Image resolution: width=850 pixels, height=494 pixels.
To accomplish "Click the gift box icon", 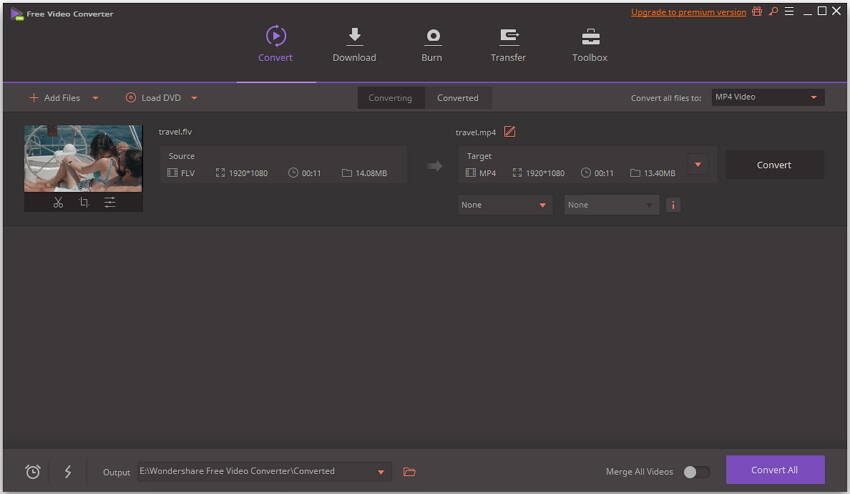I will click(x=757, y=11).
